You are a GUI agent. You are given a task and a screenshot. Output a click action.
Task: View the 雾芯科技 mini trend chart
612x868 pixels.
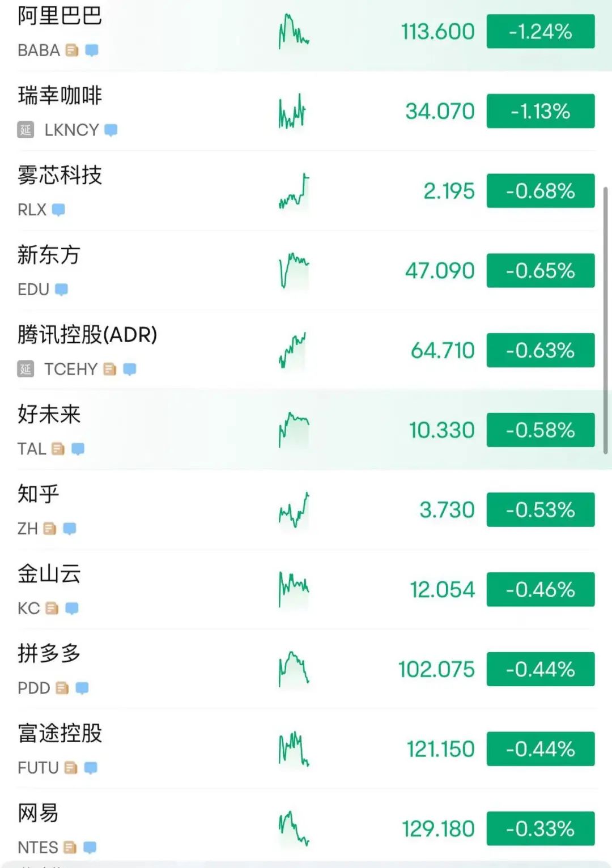pyautogui.click(x=294, y=191)
